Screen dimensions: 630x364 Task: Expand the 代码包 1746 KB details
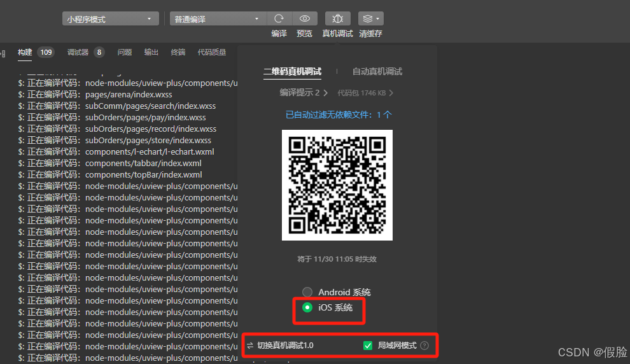pos(365,93)
